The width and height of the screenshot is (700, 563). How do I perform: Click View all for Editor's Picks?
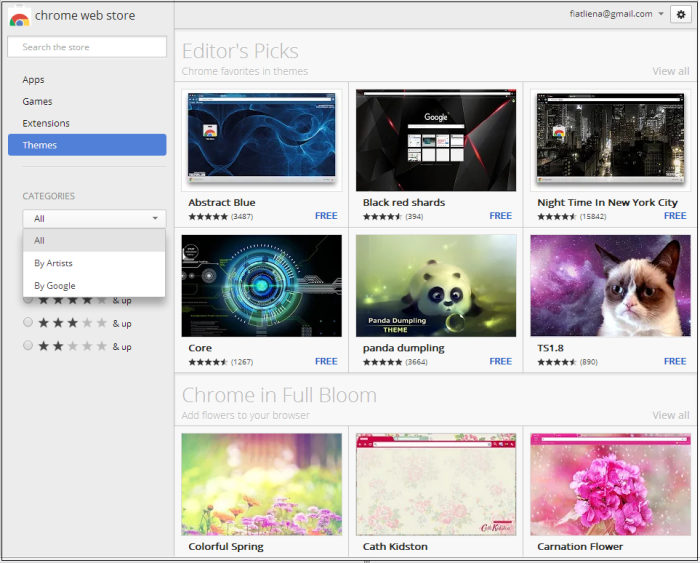coord(671,71)
